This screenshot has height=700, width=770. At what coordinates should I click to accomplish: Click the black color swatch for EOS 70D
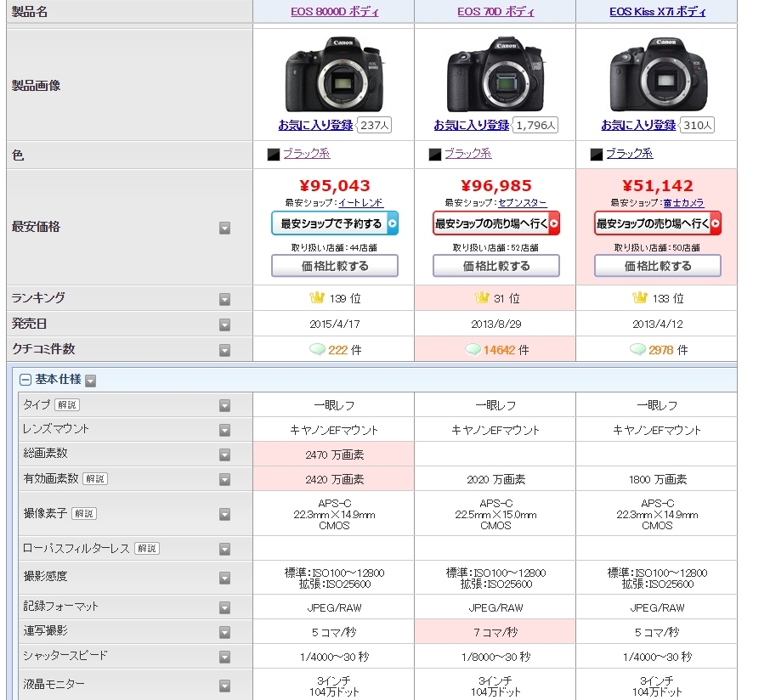click(x=435, y=155)
